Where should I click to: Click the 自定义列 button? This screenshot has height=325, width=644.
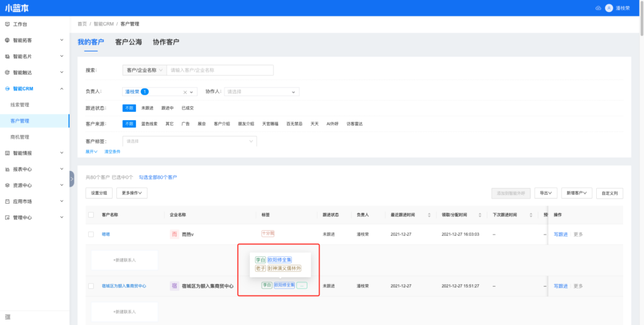(610, 193)
